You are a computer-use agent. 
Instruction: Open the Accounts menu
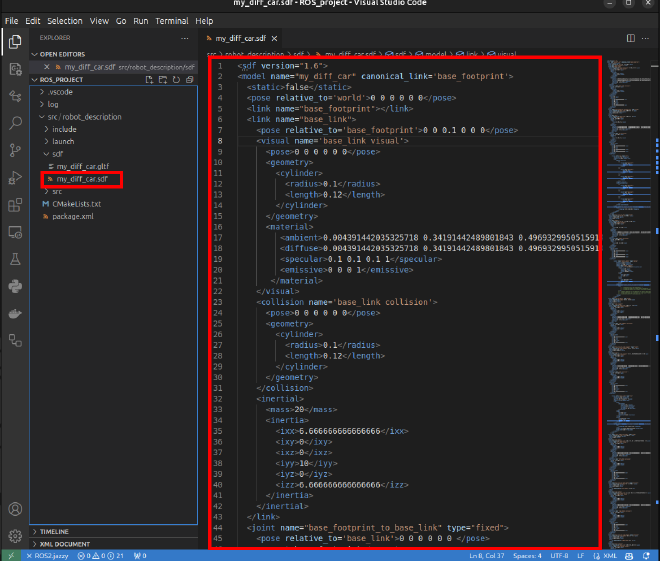pyautogui.click(x=15, y=509)
